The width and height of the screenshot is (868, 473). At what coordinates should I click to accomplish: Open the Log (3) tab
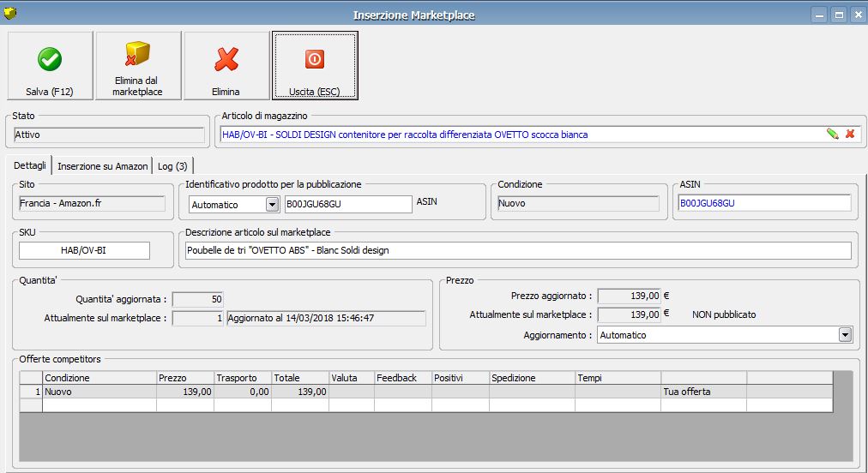click(172, 166)
